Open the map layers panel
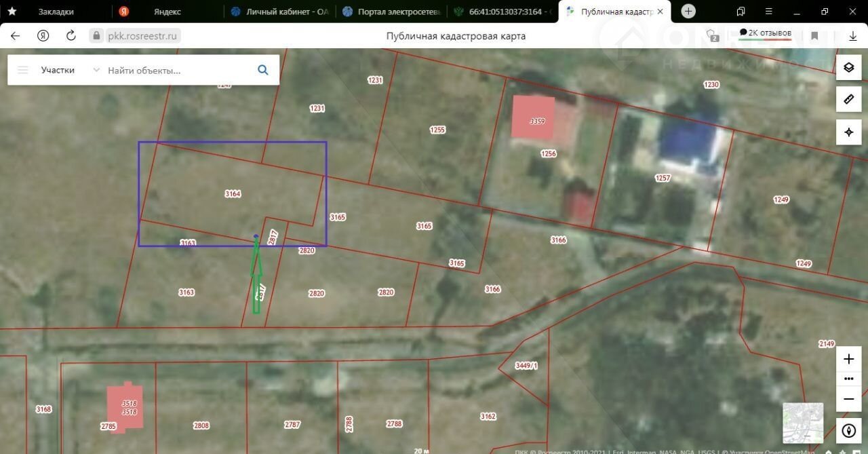The width and height of the screenshot is (868, 454). [848, 67]
